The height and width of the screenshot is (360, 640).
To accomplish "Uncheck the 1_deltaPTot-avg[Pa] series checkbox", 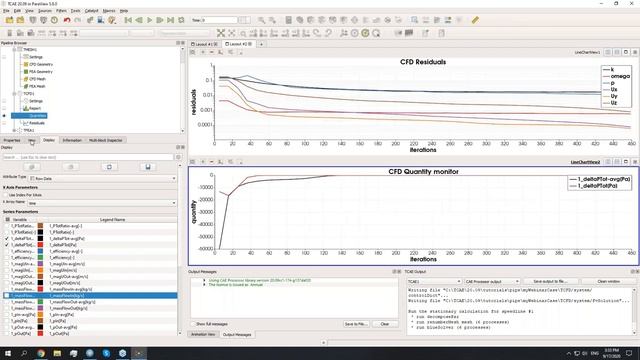I will point(7,238).
